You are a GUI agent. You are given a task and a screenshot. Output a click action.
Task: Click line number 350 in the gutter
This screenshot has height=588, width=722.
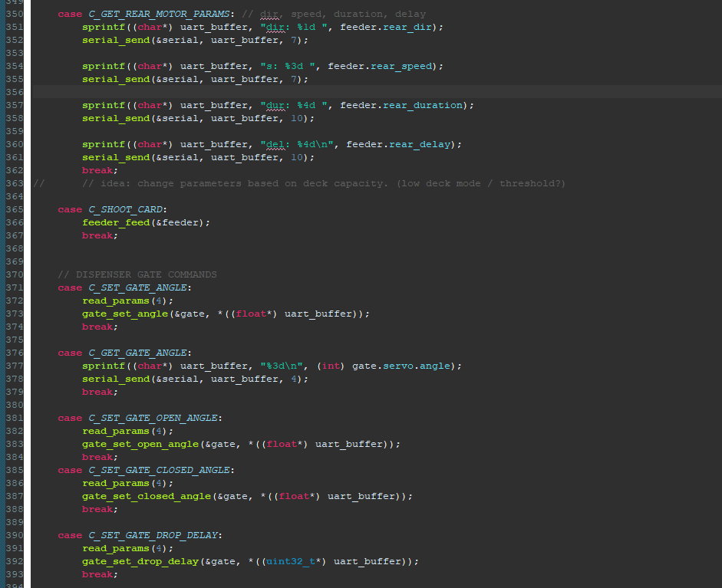(x=15, y=15)
